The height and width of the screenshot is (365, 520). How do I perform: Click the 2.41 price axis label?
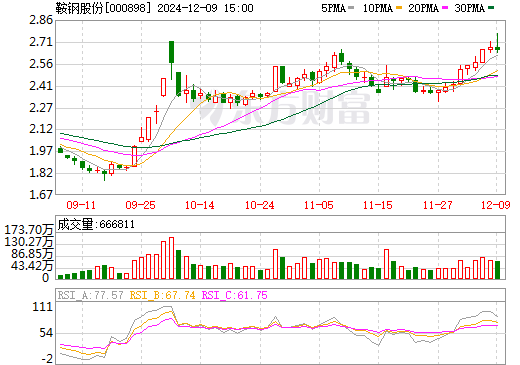41,86
